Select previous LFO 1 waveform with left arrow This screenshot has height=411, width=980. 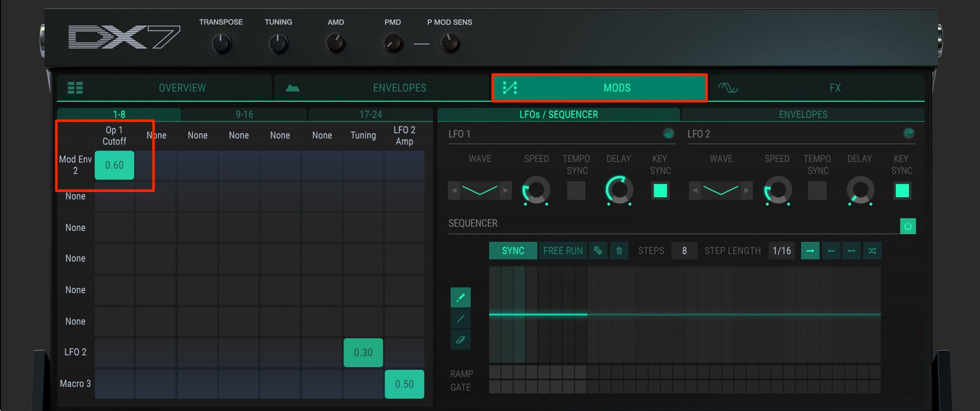point(454,190)
